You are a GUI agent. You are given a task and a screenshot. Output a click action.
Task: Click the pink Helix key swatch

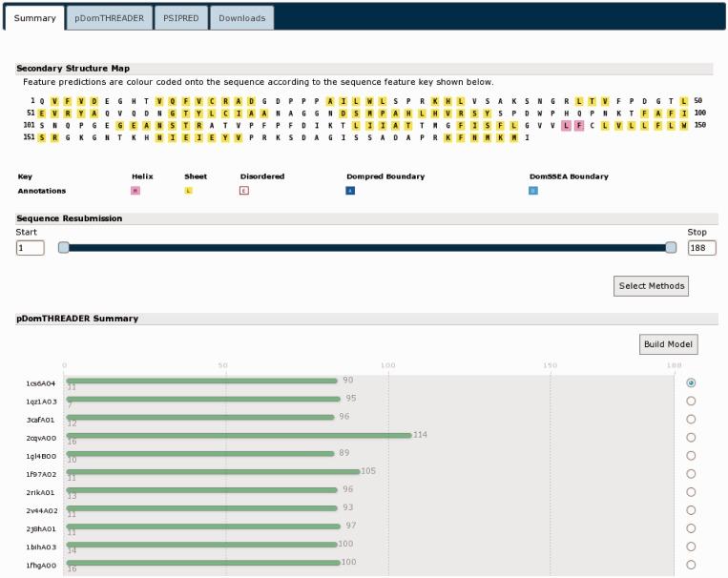pos(135,191)
